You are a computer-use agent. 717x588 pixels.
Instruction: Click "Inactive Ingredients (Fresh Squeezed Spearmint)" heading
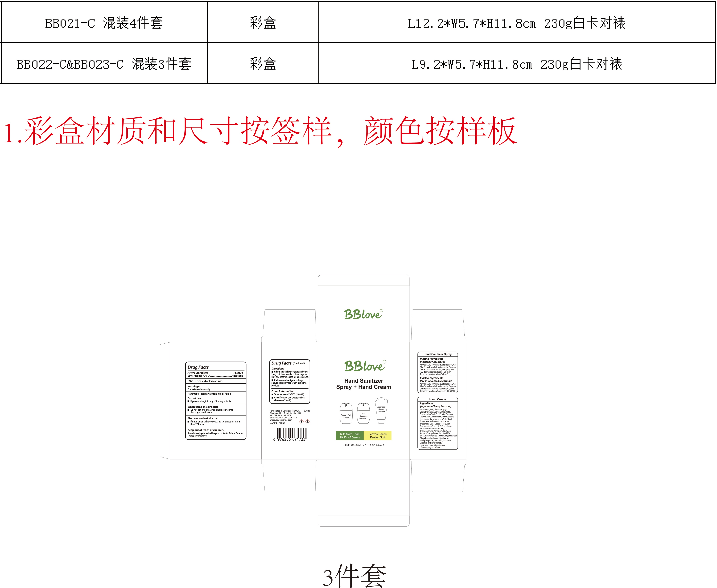(436, 379)
